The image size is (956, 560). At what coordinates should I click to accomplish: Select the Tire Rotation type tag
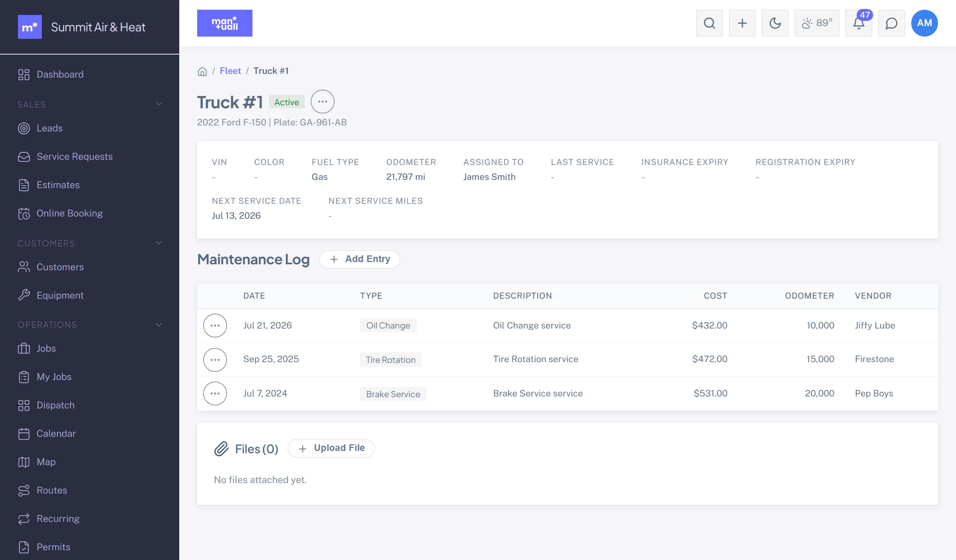click(x=391, y=360)
